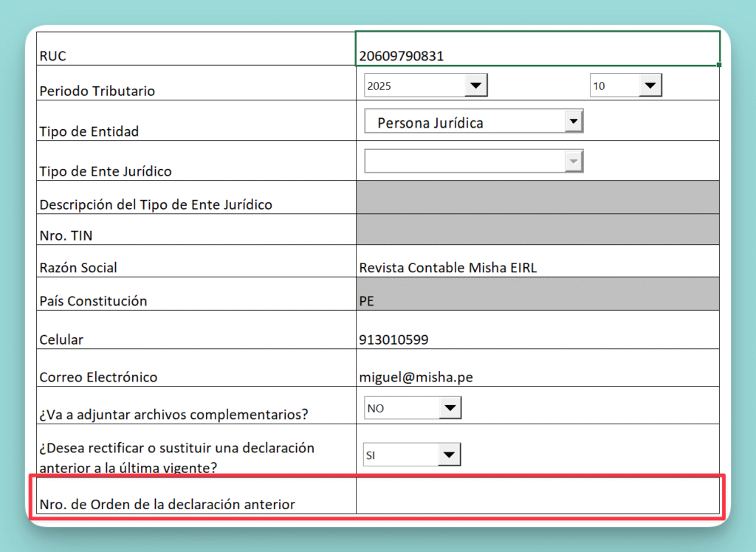
Task: Select the PE country value cell
Action: pyautogui.click(x=537, y=294)
